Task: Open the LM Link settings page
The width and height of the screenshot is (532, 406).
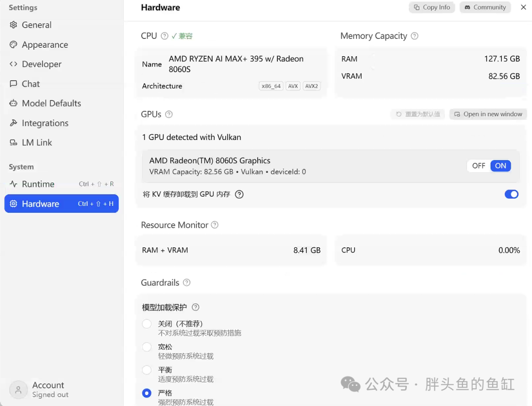Action: click(62, 142)
